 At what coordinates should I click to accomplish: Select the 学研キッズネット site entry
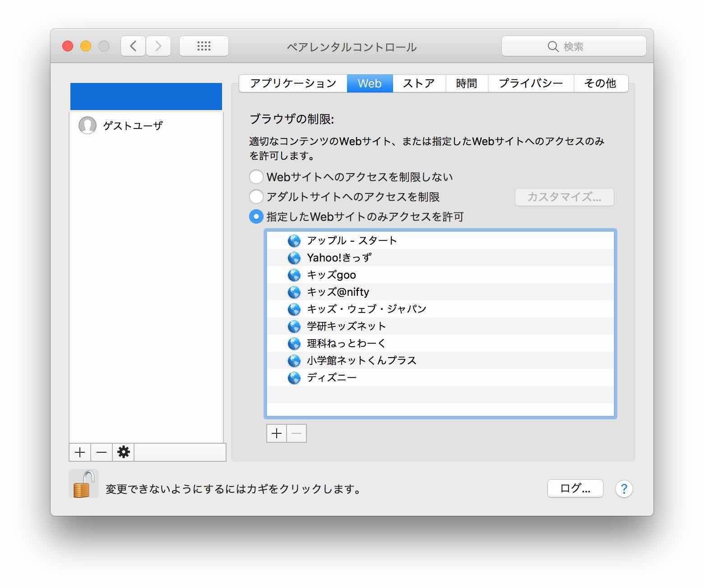click(440, 326)
